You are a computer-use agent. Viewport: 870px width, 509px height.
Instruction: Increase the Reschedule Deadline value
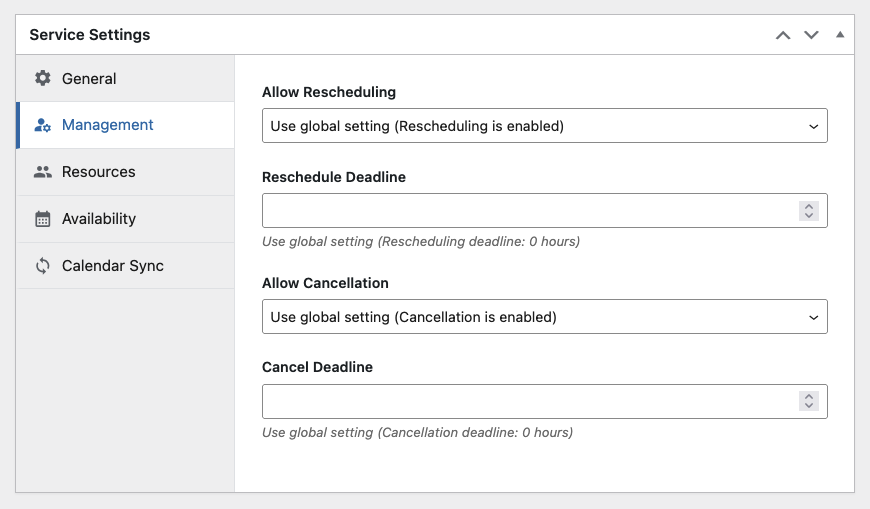pos(809,206)
